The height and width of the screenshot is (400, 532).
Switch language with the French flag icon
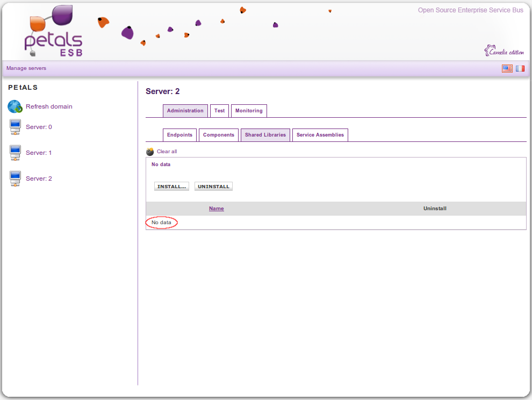tap(520, 68)
